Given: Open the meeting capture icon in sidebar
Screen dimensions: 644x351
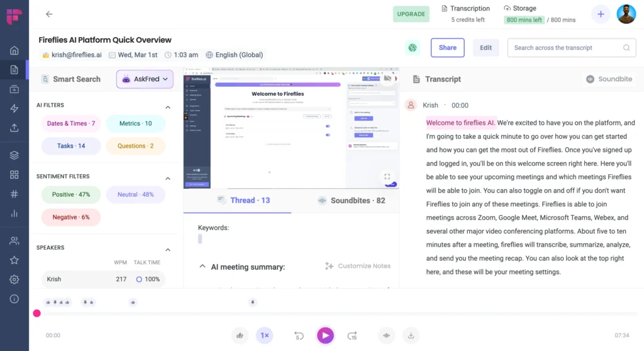Looking at the screenshot, I should (x=14, y=89).
